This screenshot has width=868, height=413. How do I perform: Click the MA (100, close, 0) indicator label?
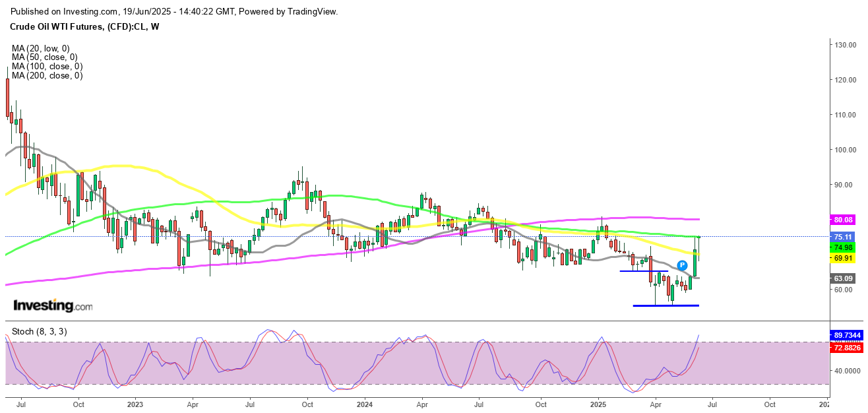[x=47, y=67]
